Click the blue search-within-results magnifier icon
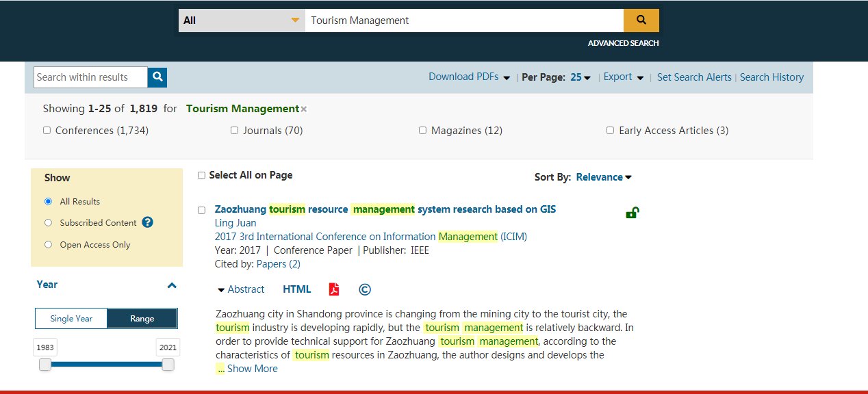 click(x=157, y=77)
